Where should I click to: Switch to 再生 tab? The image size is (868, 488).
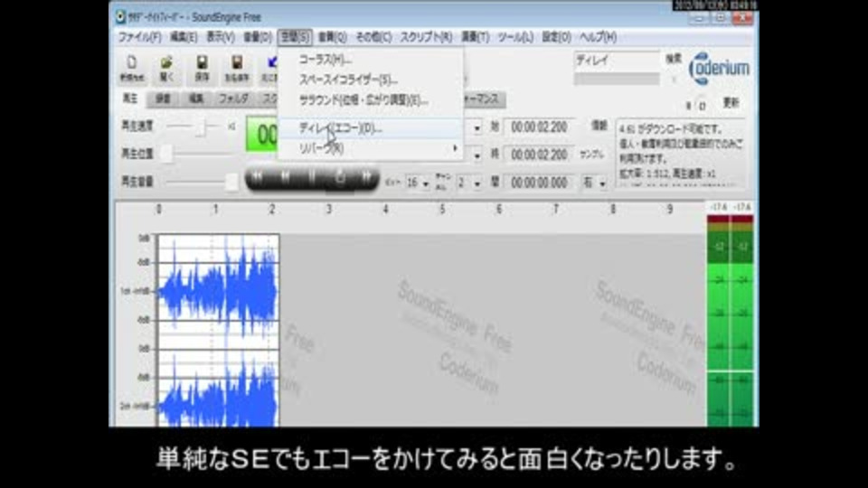click(130, 99)
